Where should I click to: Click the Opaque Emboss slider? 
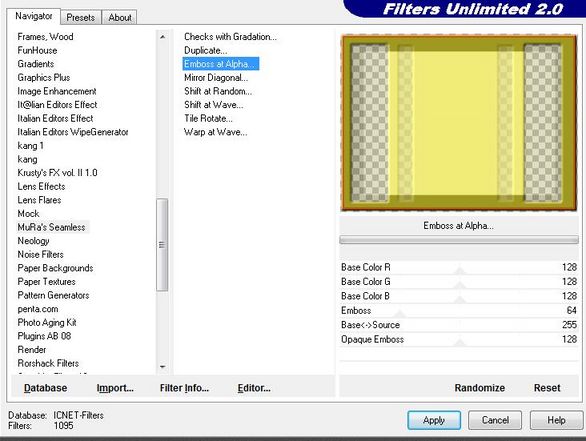[x=459, y=339]
